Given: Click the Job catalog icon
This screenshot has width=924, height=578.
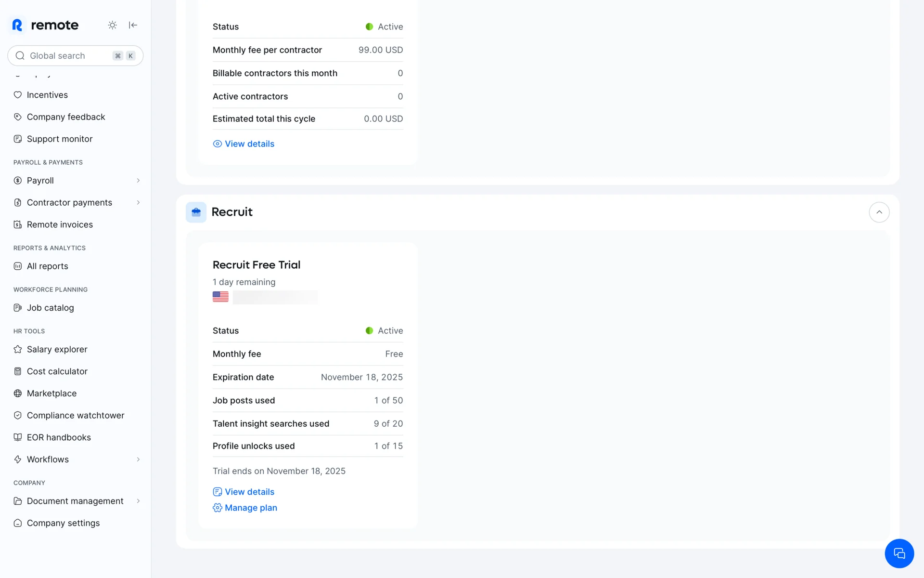Looking at the screenshot, I should coord(18,308).
